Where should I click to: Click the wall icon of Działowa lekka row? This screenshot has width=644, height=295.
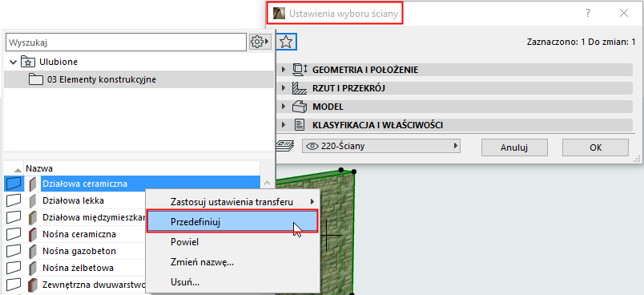click(14, 200)
